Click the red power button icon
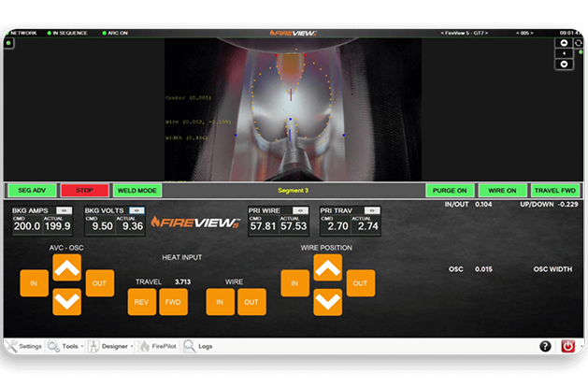 (567, 346)
